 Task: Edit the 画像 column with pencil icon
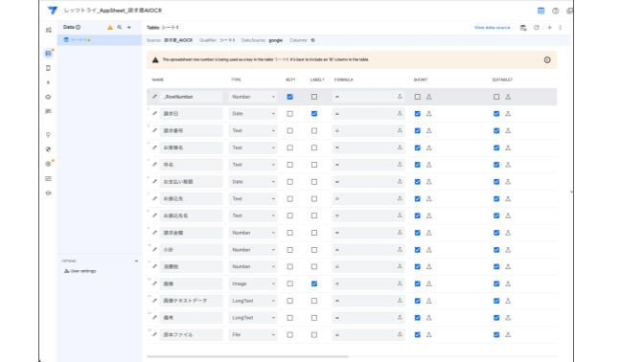pos(155,283)
